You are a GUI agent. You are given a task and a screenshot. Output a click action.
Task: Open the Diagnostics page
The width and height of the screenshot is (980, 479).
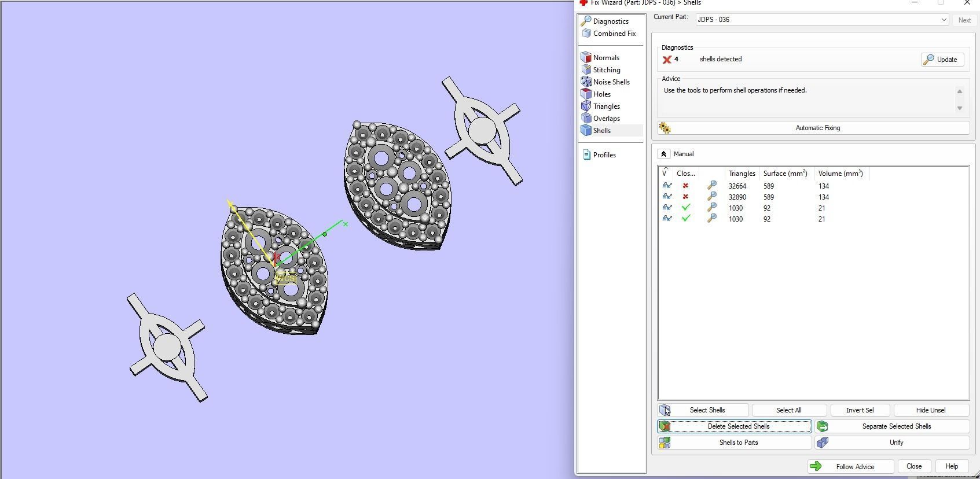[605, 21]
